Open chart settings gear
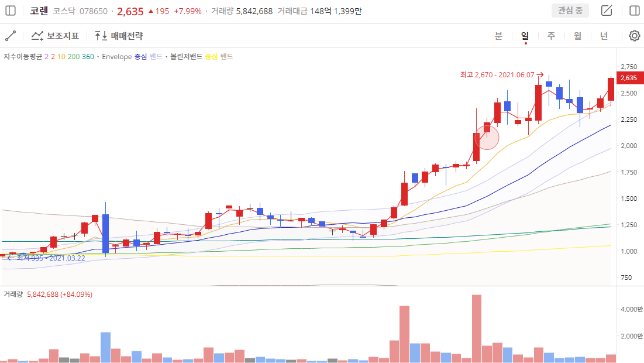This screenshot has height=363, width=644. tap(635, 36)
